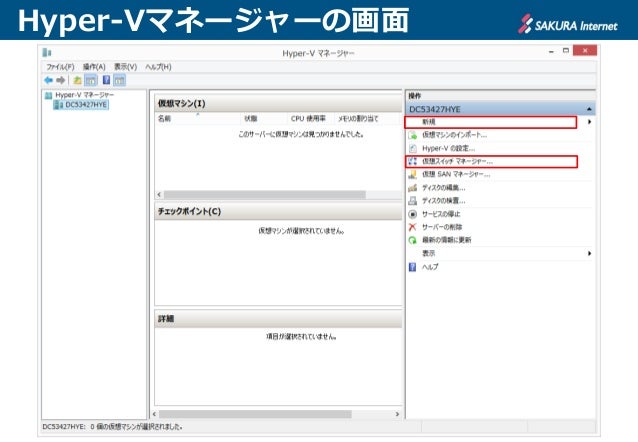Select Hyper-V マネージャー tree root node
638x442 pixels.
point(85,95)
